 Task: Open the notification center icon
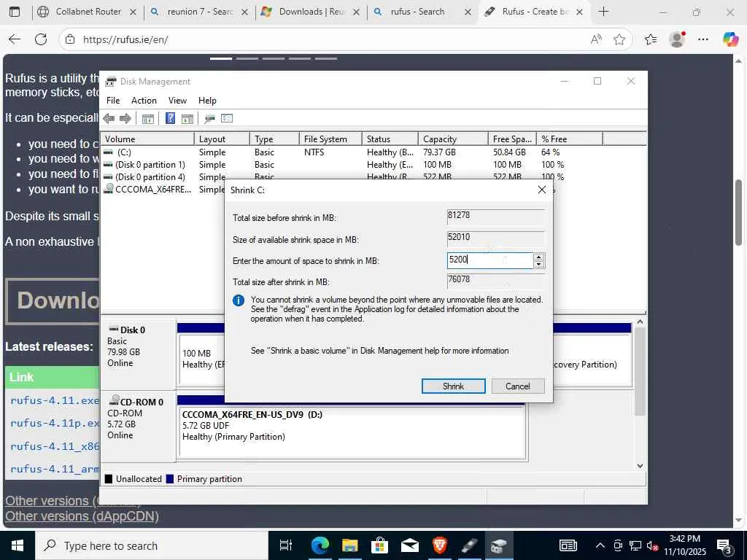point(724,547)
